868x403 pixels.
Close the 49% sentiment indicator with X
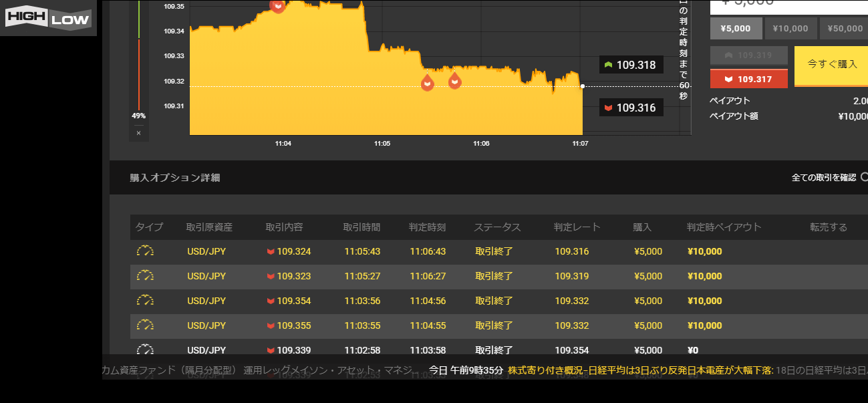coord(138,133)
